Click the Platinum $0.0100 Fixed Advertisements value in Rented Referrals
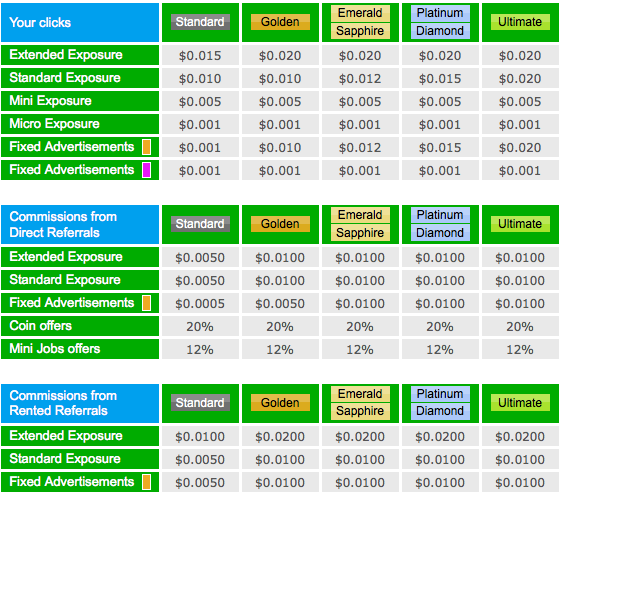Screen dimensions: 642x595 click(440, 482)
